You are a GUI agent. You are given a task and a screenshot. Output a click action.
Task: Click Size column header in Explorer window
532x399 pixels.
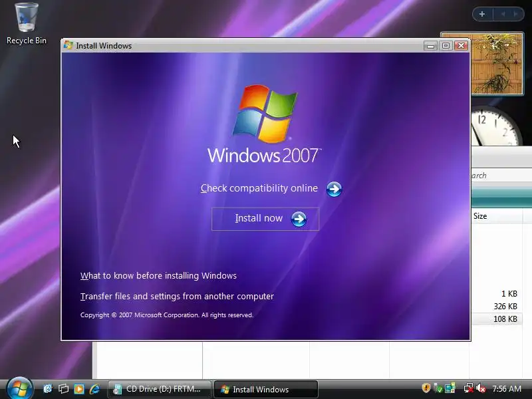click(496, 216)
